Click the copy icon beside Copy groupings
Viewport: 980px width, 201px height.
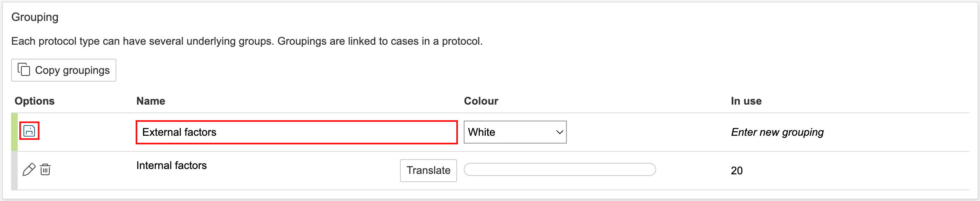pos(24,70)
